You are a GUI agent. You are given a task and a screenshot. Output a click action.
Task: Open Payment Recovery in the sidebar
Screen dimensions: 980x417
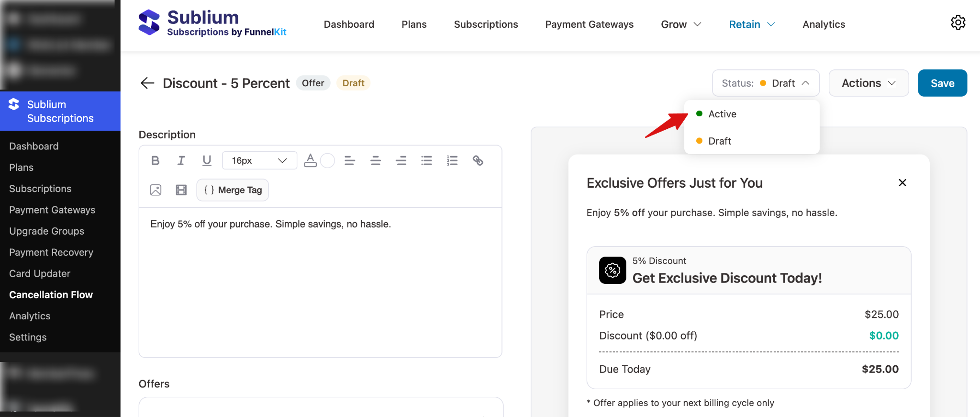pos(51,252)
